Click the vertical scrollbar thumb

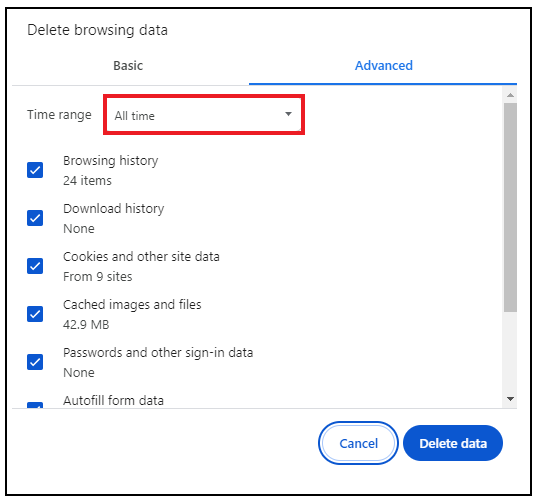click(510, 207)
